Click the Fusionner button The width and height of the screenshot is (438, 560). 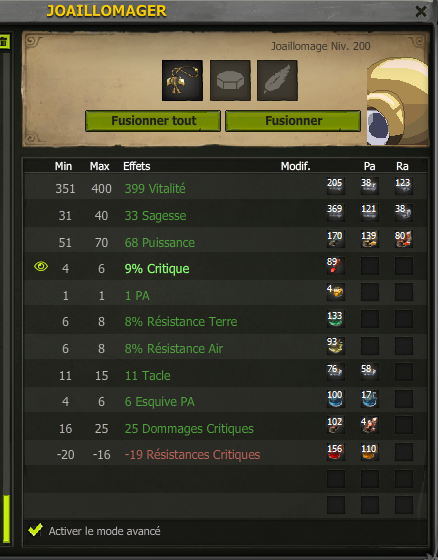tap(293, 121)
